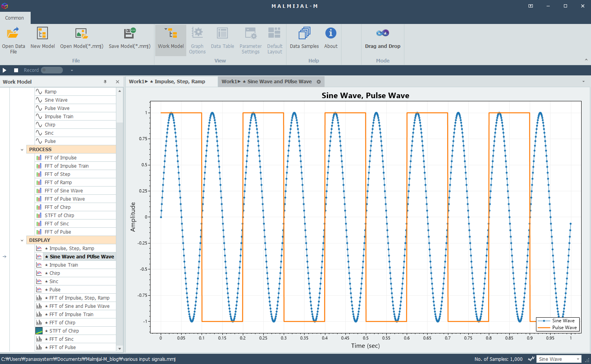This screenshot has width=591, height=364.
Task: Open Graph Options
Action: (197, 40)
